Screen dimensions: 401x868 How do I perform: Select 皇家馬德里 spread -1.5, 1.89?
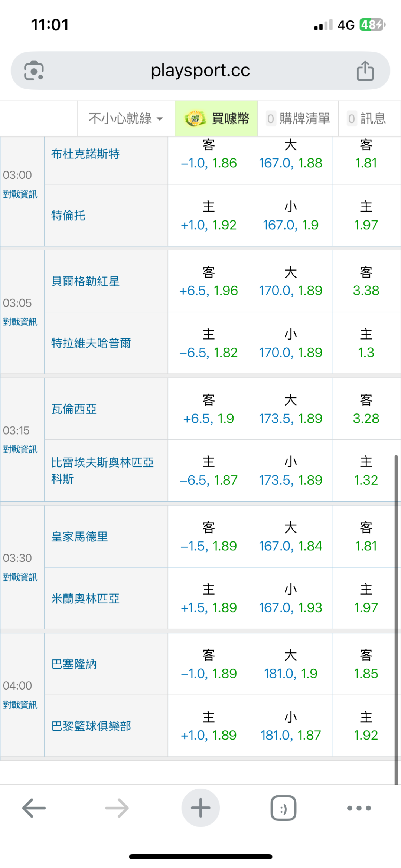pyautogui.click(x=209, y=546)
